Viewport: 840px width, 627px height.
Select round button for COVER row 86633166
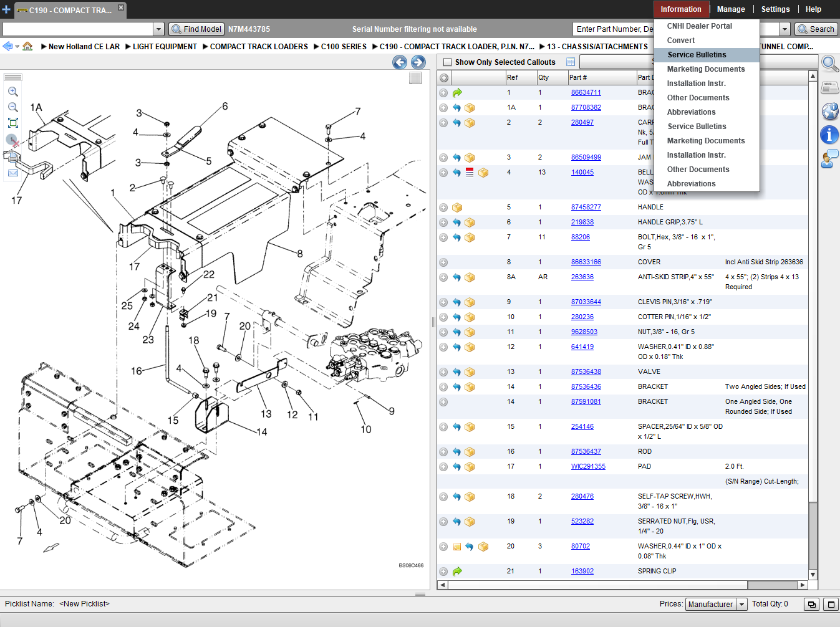coord(443,262)
